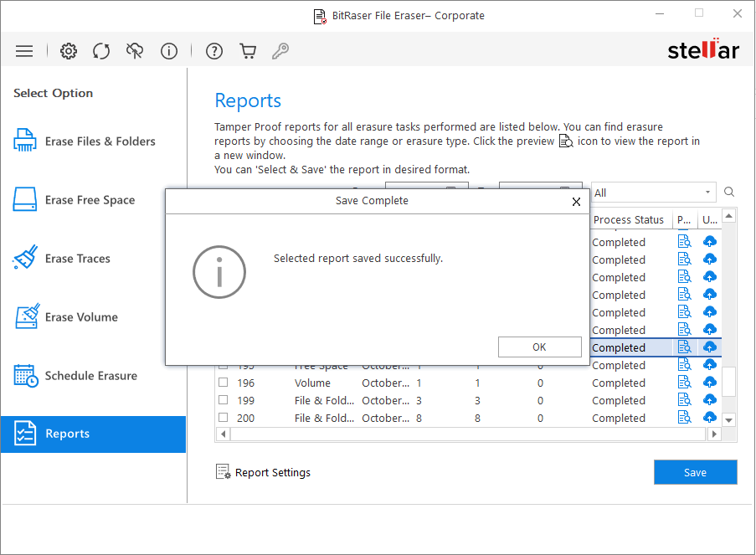Click the Erase Files & Folders shredder icon
Viewport: 756px width, 555px height.
click(24, 141)
